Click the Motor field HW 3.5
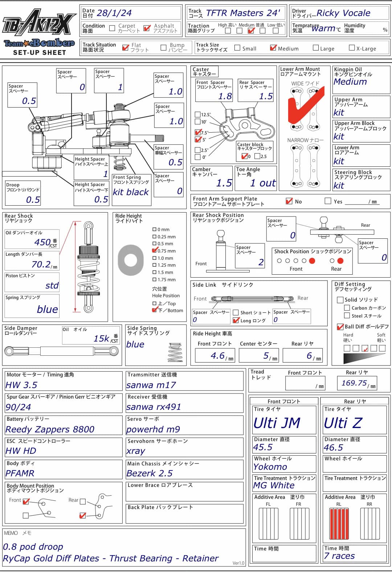The width and height of the screenshot is (392, 573). pyautogui.click(x=64, y=381)
